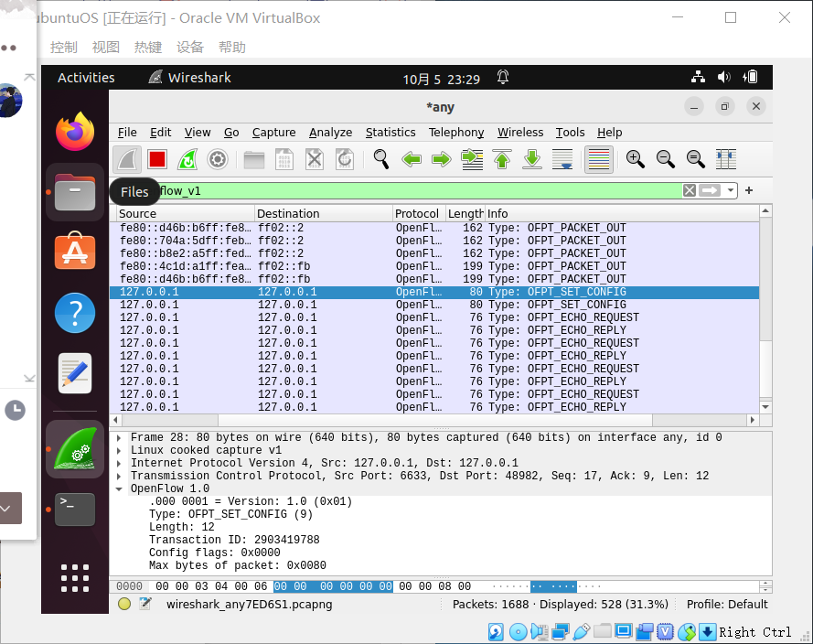This screenshot has width=813, height=644.
Task: Open the Analyze menu
Action: pos(330,133)
